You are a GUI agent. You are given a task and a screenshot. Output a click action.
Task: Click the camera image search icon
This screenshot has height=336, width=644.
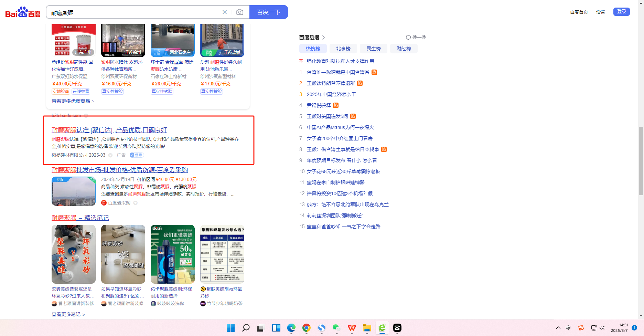[x=240, y=12]
